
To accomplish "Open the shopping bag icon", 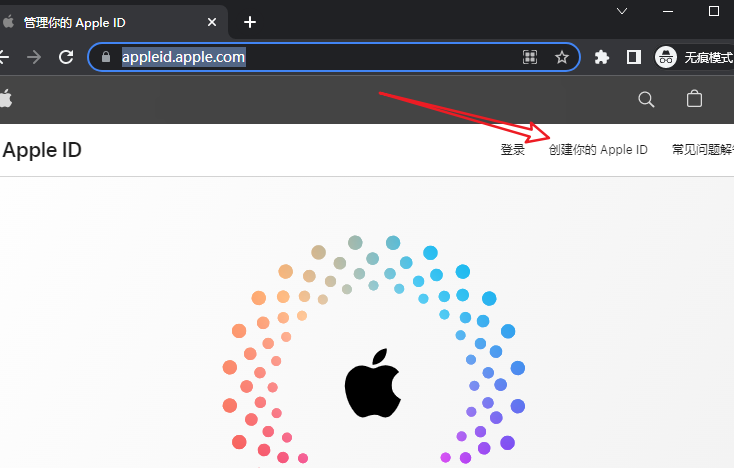I will (694, 99).
